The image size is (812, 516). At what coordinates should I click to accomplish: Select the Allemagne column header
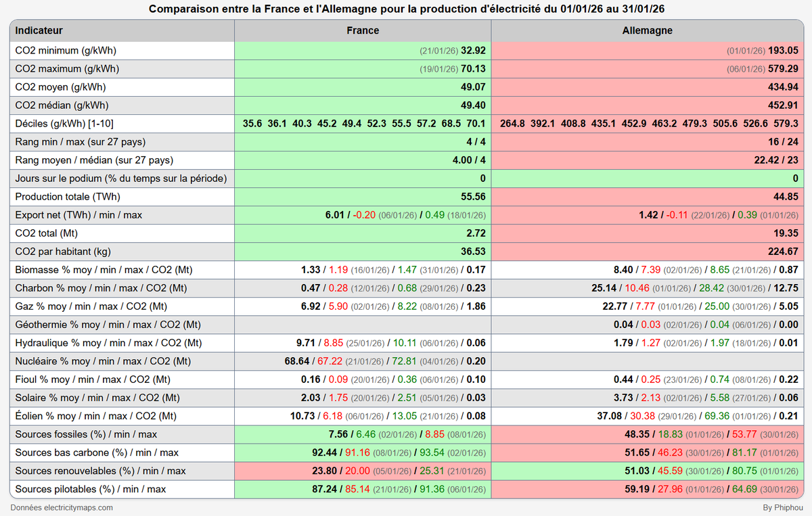coord(647,30)
